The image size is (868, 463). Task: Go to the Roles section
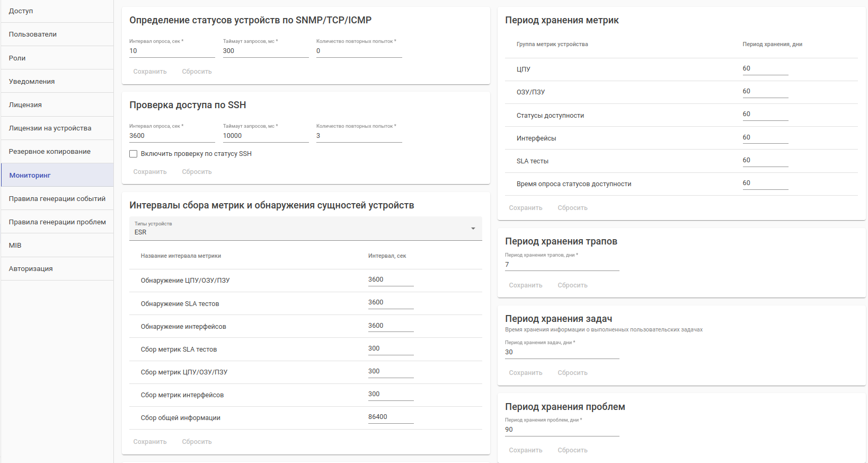(x=17, y=58)
